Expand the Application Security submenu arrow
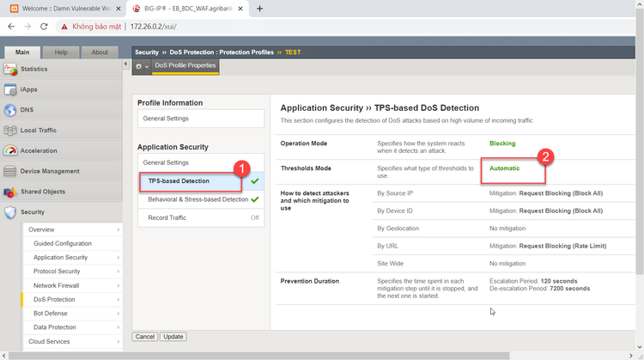This screenshot has width=644, height=360. 118,258
